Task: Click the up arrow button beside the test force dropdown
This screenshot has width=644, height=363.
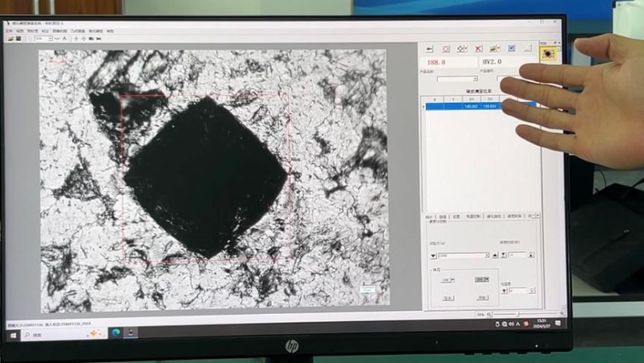Action: tap(495, 255)
